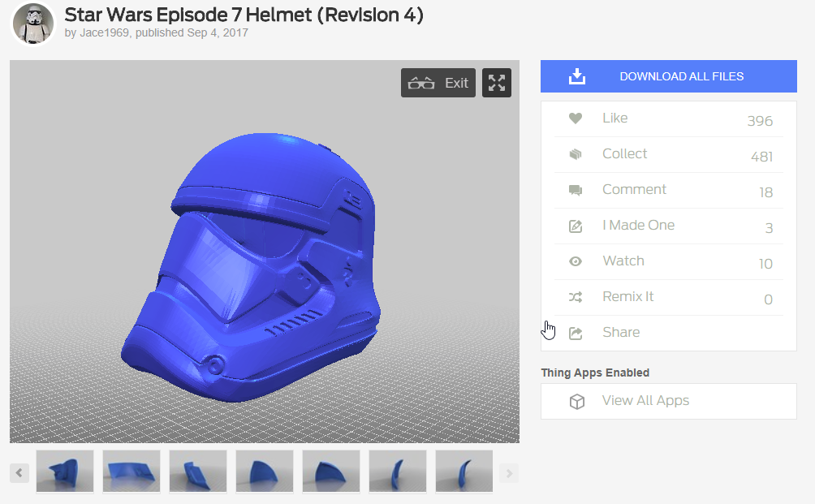815x504 pixels.
Task: Select the sixth thumbnail showing curved strip
Action: [398, 472]
